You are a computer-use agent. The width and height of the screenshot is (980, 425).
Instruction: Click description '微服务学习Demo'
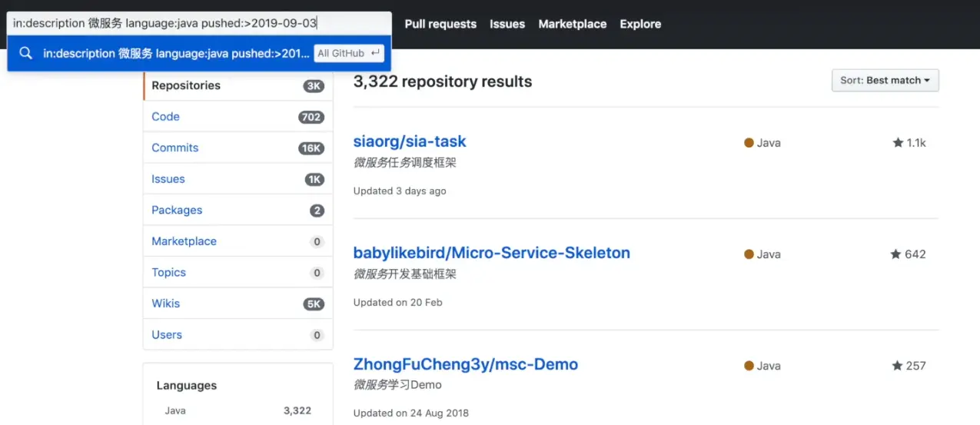[397, 384]
